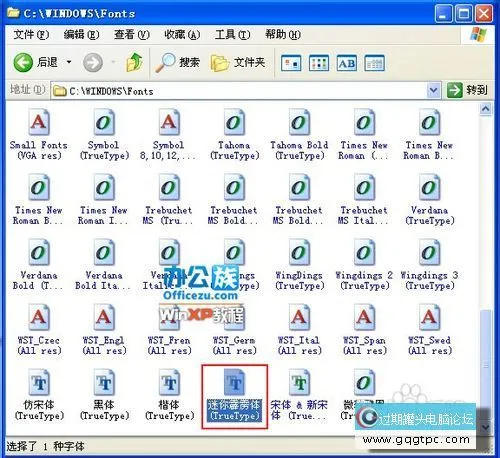Select the 黑体 (TrueType) font
This screenshot has height=458, width=500.
[x=104, y=395]
